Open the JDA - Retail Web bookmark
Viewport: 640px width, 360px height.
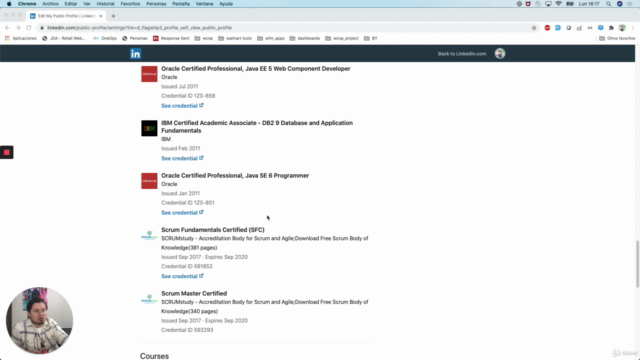coord(64,38)
